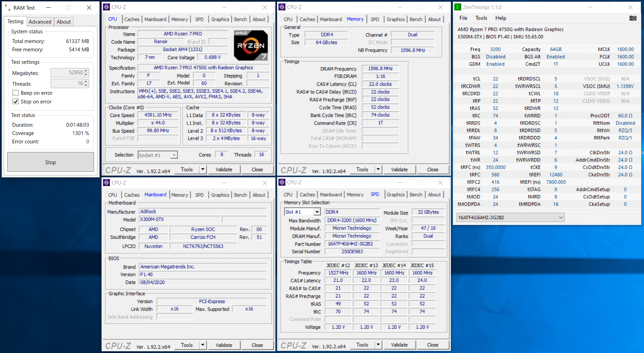Switch to the Advanced tab in RAM Test
Image resolution: width=644 pixels, height=353 pixels.
coord(40,22)
